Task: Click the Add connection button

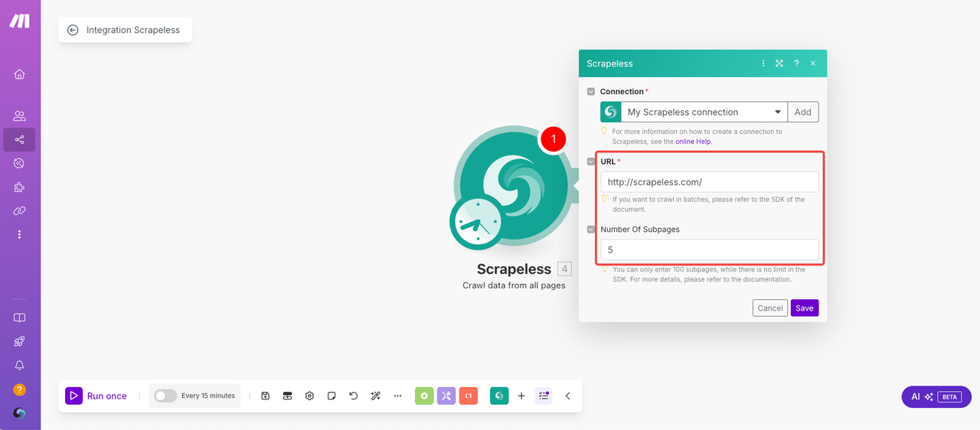Action: [x=802, y=112]
